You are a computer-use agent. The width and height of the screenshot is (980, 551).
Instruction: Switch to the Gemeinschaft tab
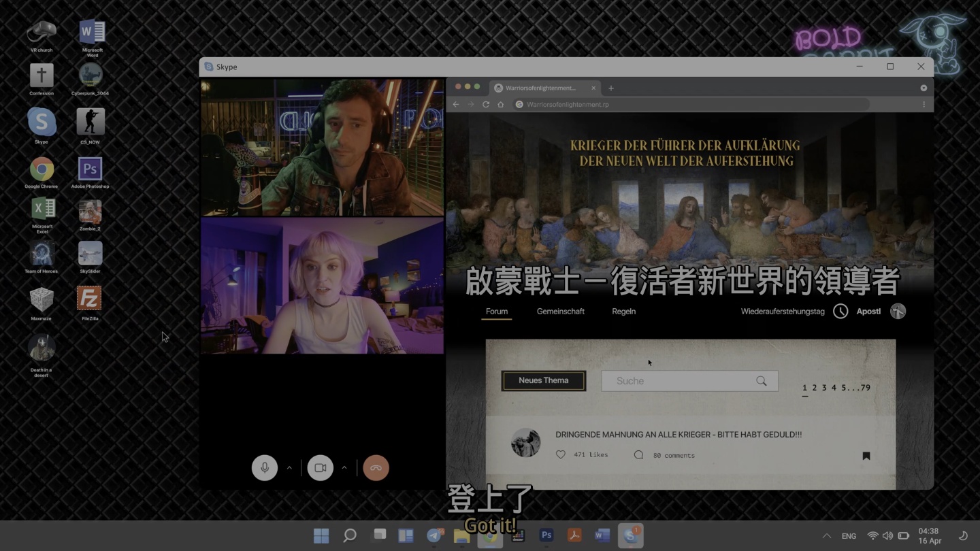tap(561, 312)
